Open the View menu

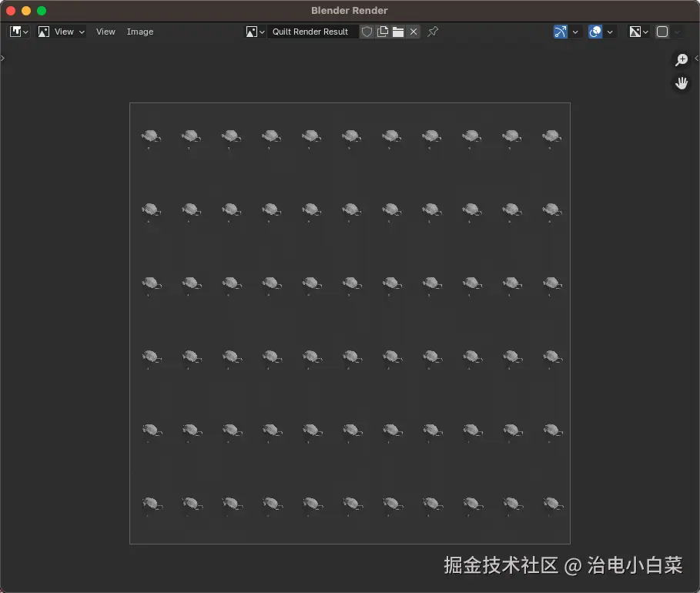106,32
